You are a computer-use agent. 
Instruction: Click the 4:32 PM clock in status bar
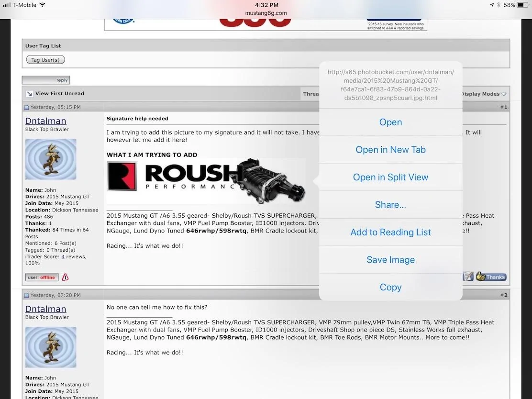click(266, 5)
